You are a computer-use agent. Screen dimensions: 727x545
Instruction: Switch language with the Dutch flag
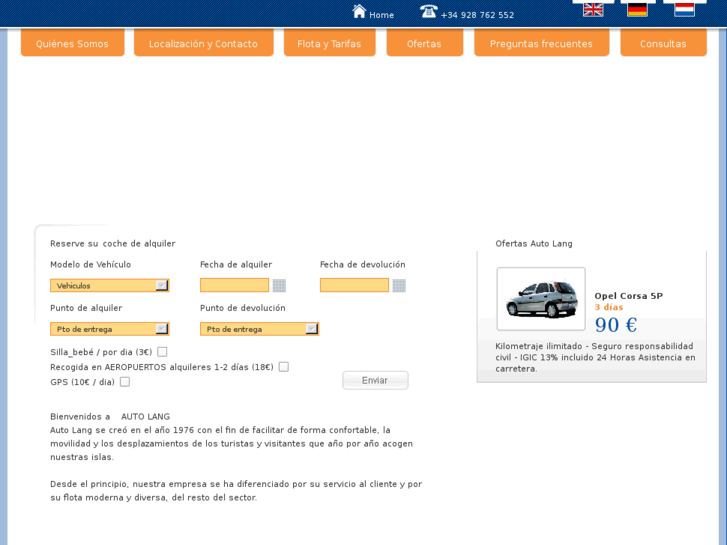684,10
